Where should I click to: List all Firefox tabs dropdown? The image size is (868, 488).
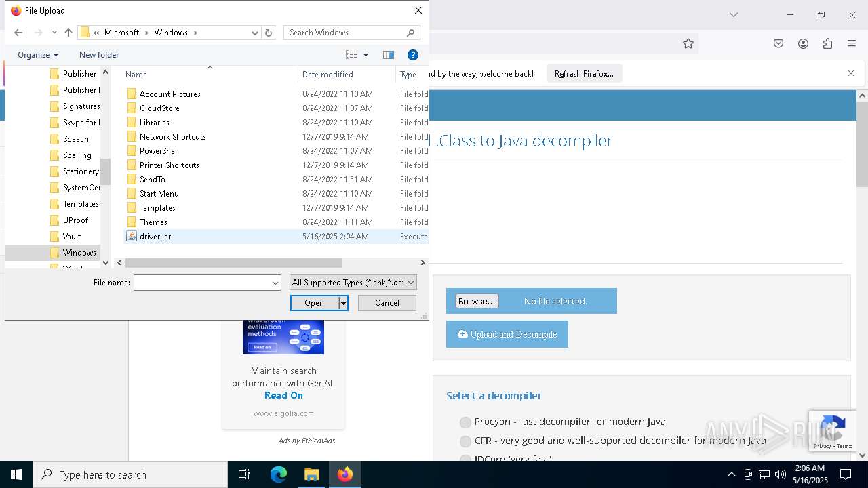pos(733,14)
